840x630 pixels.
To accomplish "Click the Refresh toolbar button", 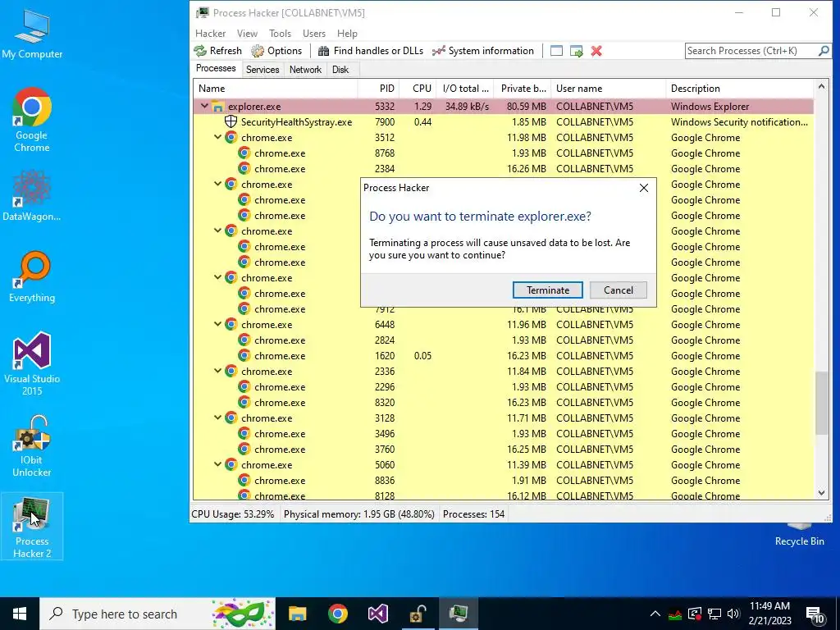I will tap(218, 51).
